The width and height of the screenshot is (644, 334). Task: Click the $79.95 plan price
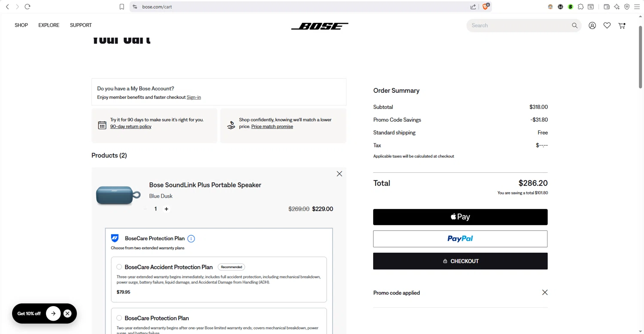123,292
